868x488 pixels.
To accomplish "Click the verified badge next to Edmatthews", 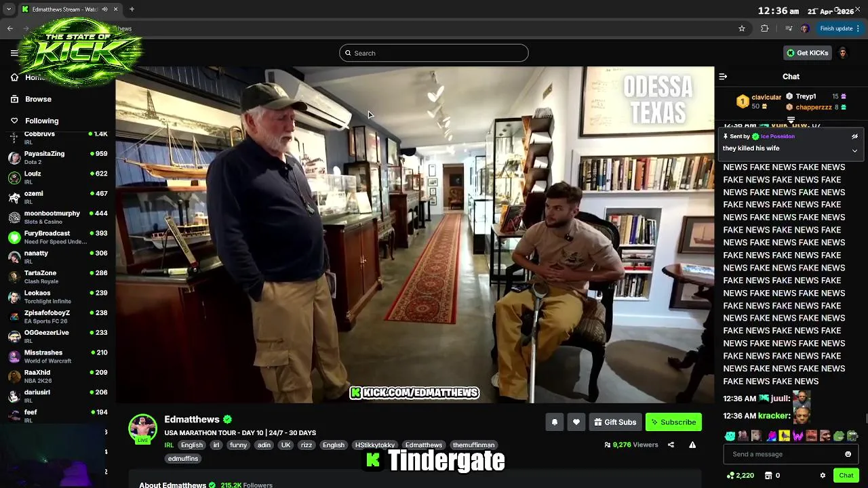I will tap(227, 420).
